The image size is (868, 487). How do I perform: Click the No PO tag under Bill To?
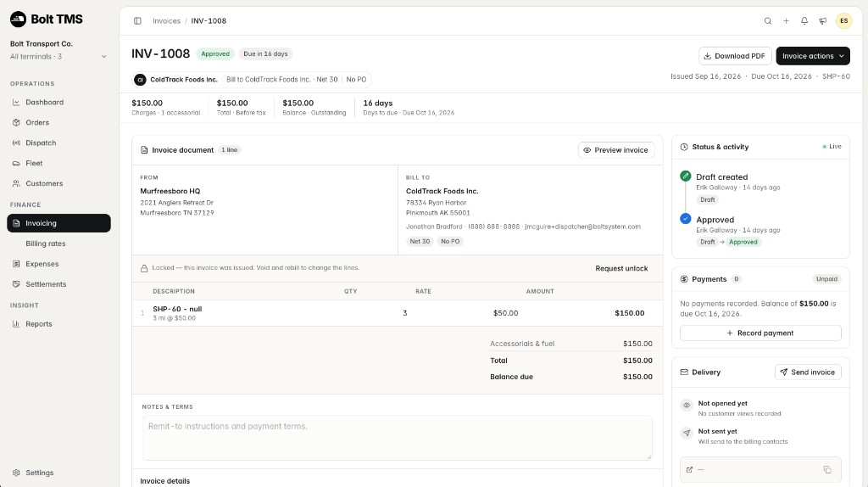pos(450,242)
